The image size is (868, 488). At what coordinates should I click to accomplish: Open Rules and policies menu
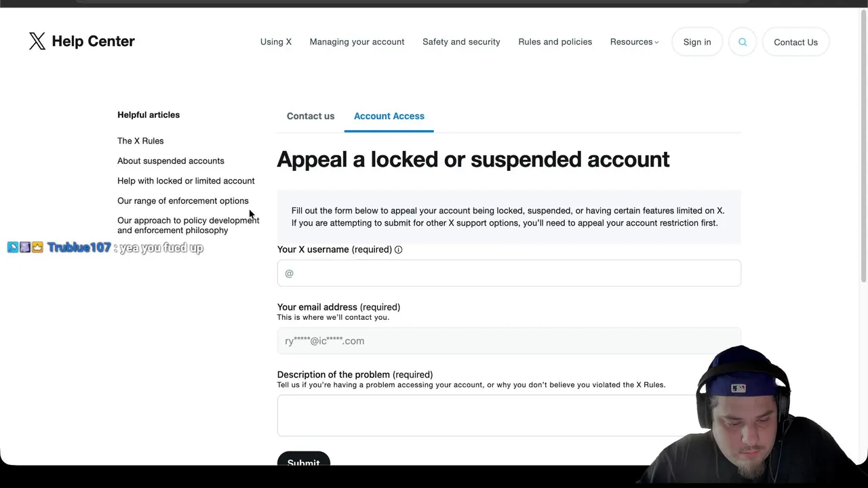tap(555, 42)
